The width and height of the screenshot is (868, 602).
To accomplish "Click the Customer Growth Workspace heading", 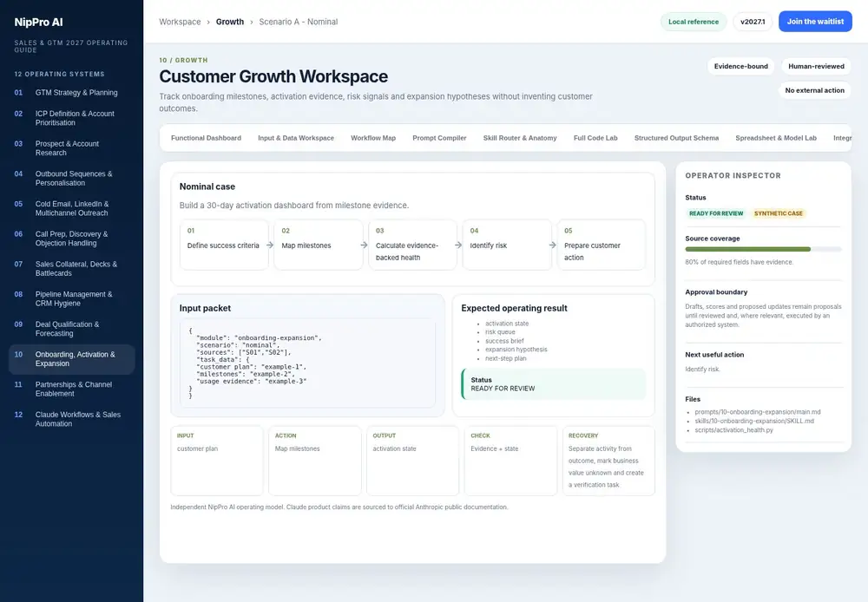I will pyautogui.click(x=273, y=76).
